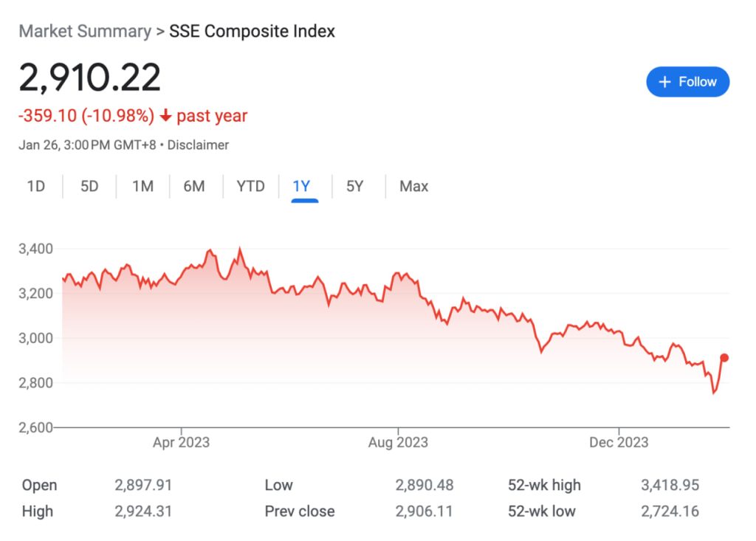Show the 1M chart range
Screen dimensions: 756x541
142,186
